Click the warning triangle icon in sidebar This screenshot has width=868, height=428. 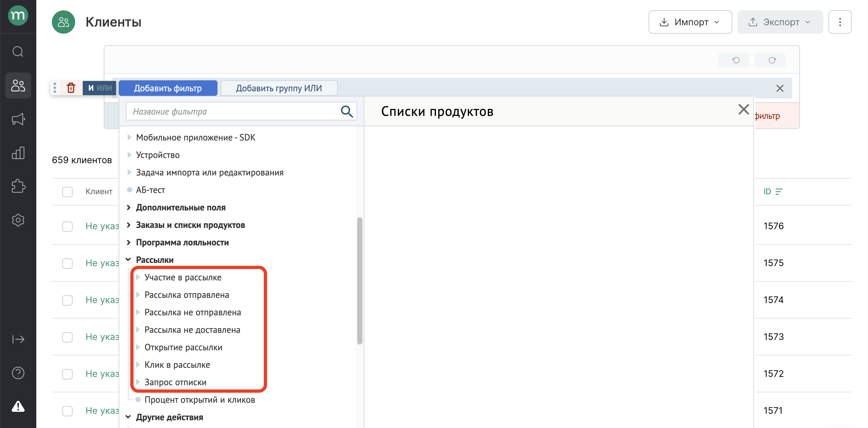[18, 406]
